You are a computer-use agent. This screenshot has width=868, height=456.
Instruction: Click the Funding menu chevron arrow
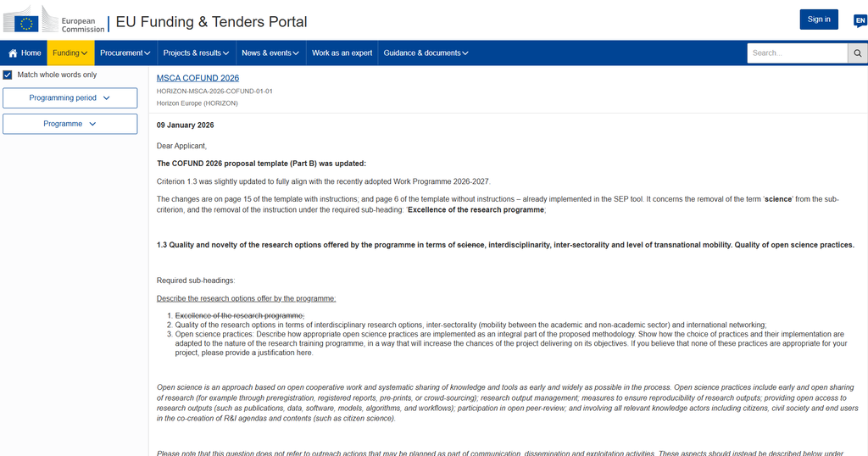tap(85, 53)
